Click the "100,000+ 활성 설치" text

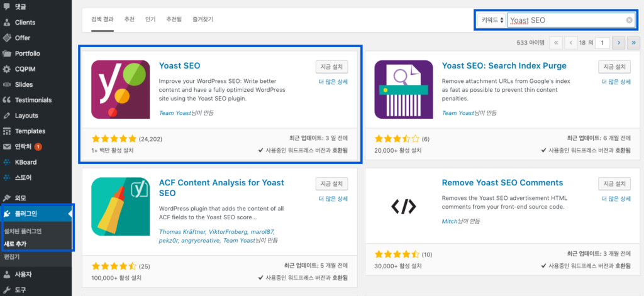[116, 278]
